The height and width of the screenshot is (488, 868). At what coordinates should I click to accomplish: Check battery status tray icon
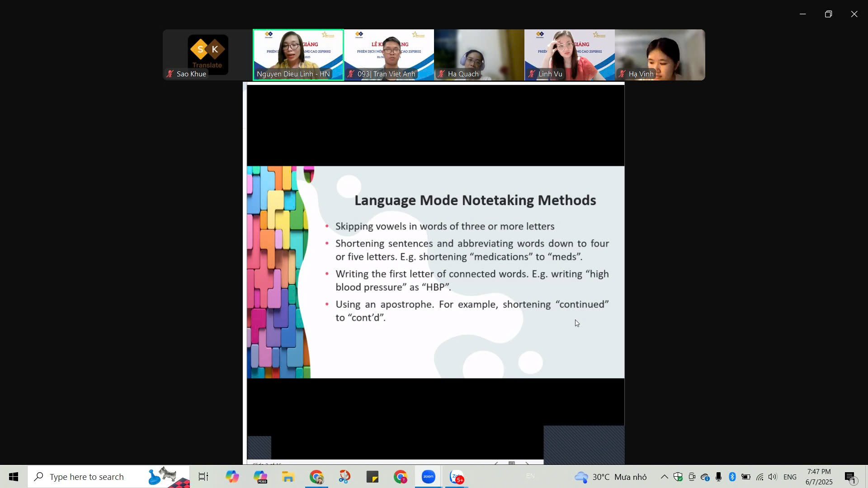pyautogui.click(x=746, y=477)
